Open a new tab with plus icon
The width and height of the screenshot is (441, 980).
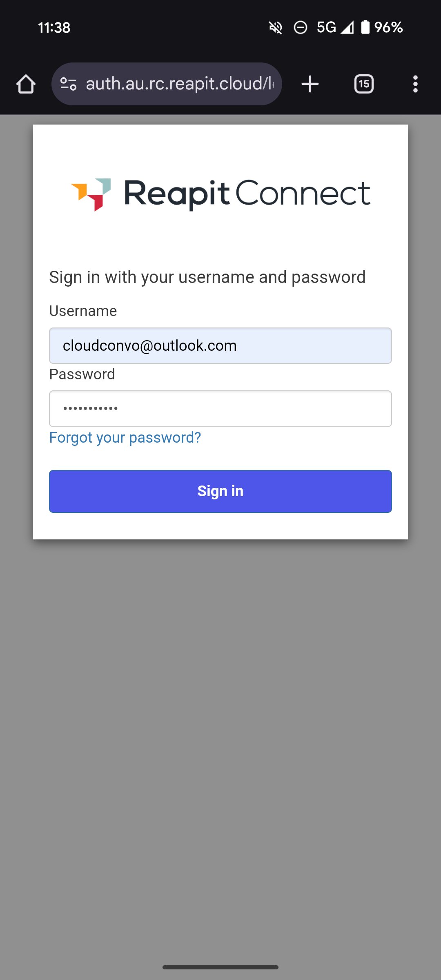[x=310, y=84]
